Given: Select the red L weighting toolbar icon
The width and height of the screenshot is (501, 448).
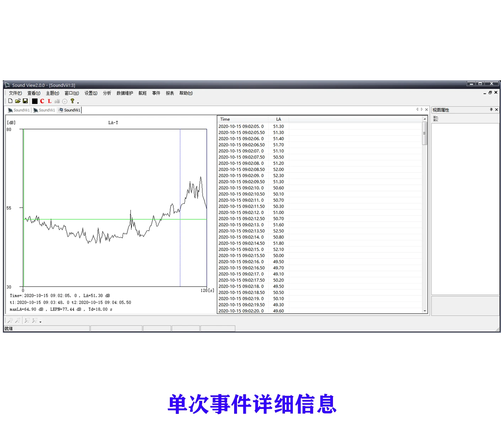Looking at the screenshot, I should point(49,101).
